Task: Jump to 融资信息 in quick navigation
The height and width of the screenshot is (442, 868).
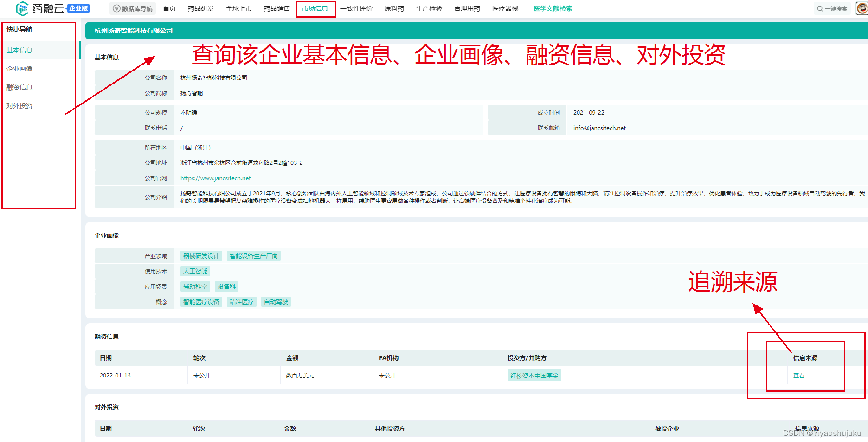Action: pos(19,87)
